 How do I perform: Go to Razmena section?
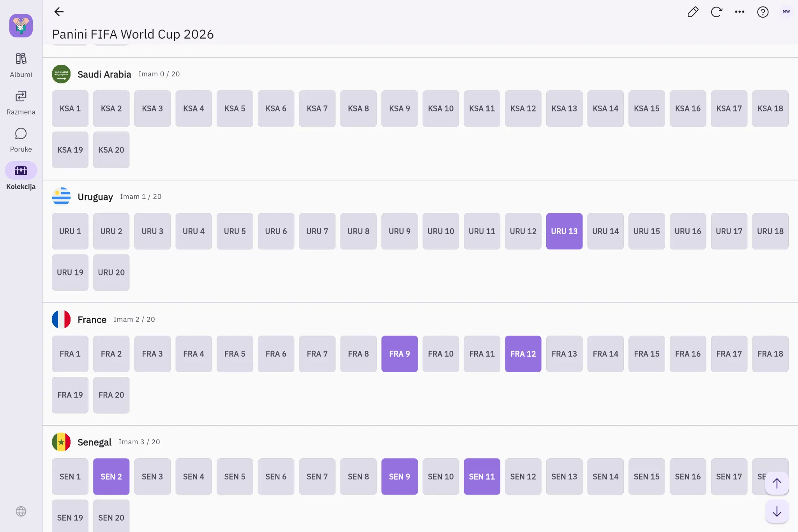21,103
